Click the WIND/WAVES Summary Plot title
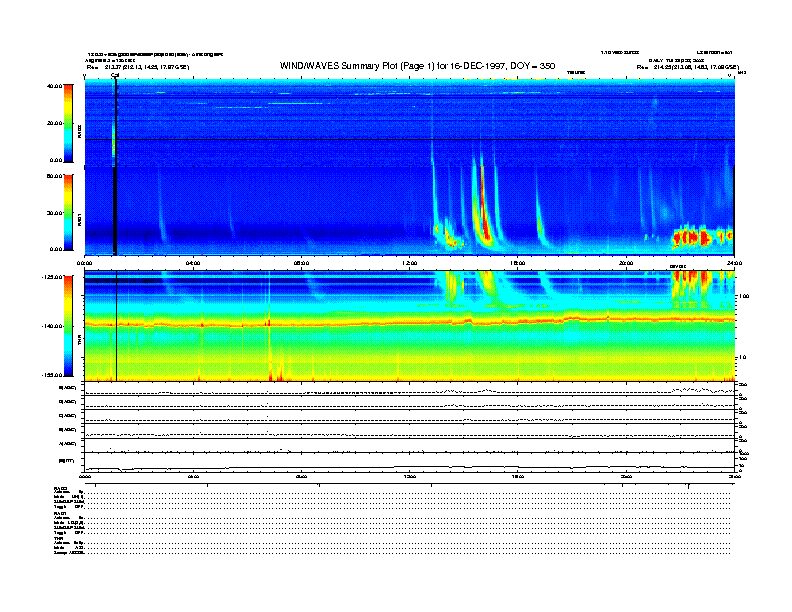The image size is (792, 612). pos(417,66)
